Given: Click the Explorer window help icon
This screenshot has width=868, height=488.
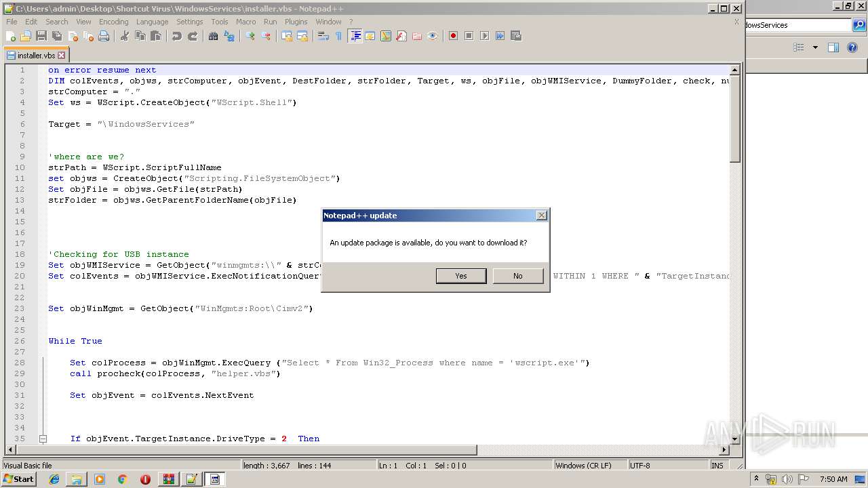Looking at the screenshot, I should pos(854,47).
